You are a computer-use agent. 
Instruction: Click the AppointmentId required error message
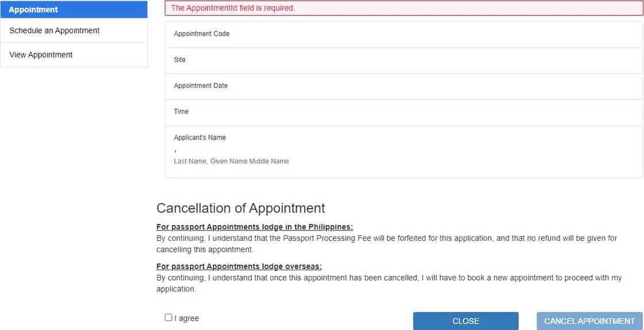(233, 8)
